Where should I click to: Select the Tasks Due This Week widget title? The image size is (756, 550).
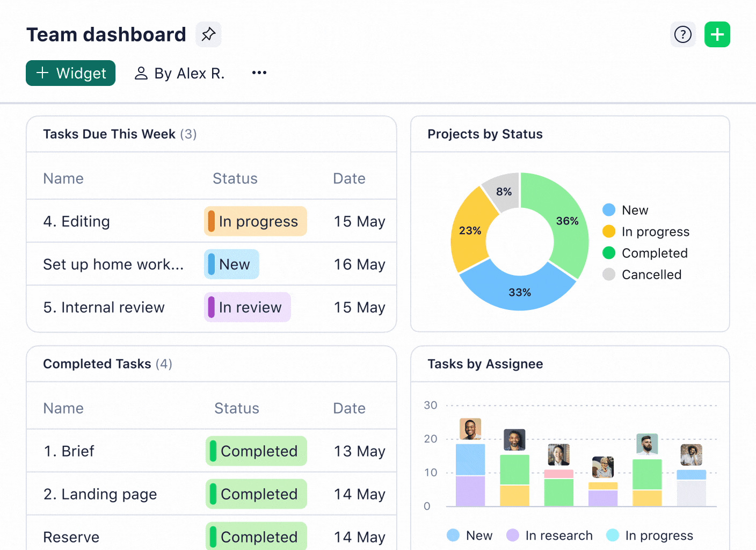click(119, 134)
